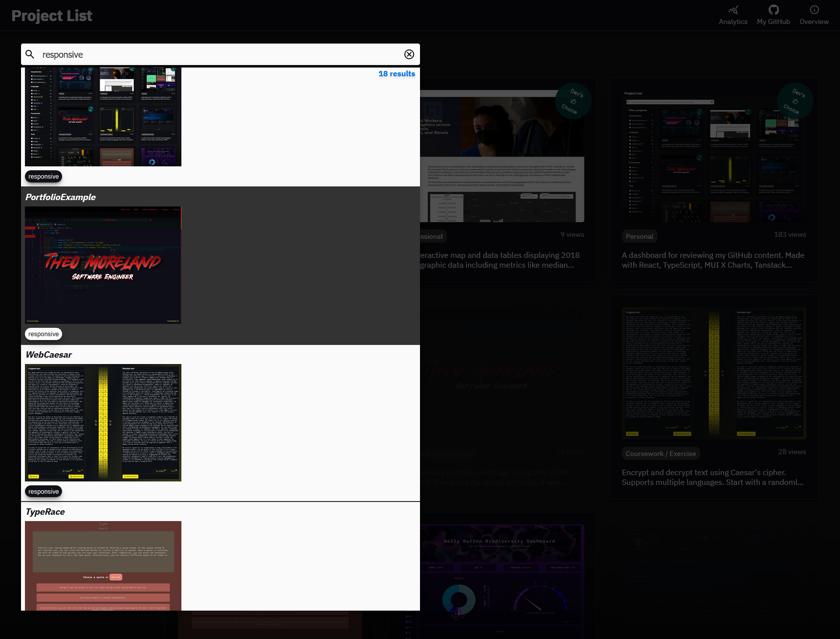Screen dimensions: 840x639
Task: Open the Overview page
Action: pyautogui.click(x=814, y=15)
